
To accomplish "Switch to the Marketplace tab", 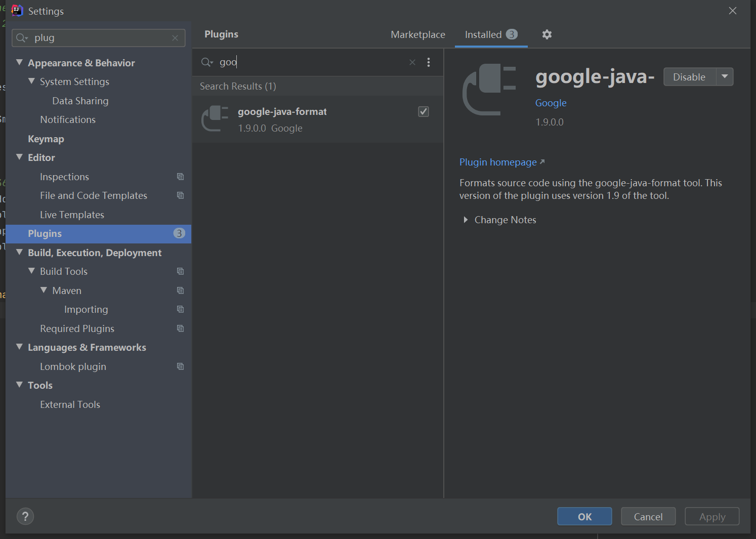I will coord(417,34).
